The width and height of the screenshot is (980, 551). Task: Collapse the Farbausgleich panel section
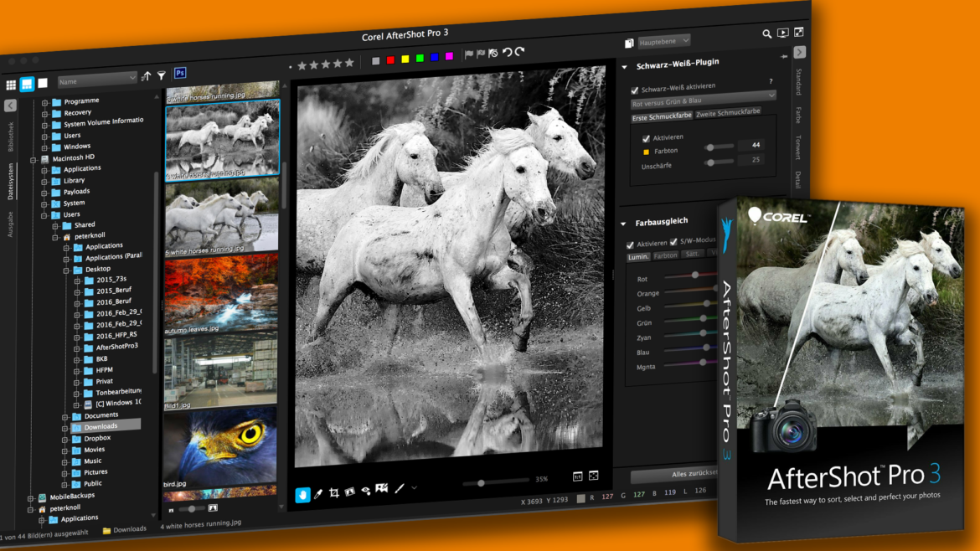pos(624,224)
